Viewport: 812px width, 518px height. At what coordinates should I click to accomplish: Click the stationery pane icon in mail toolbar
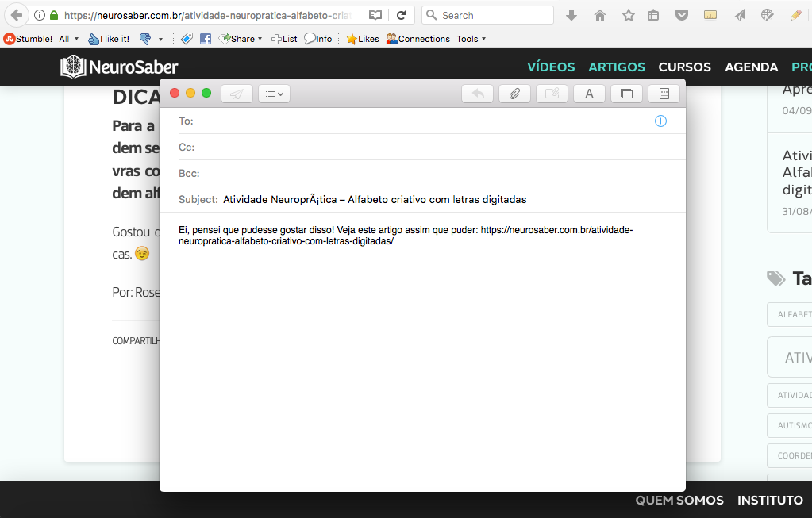[664, 94]
